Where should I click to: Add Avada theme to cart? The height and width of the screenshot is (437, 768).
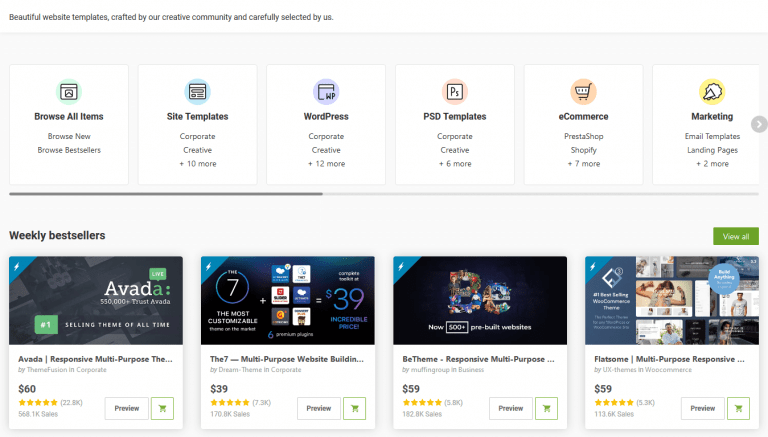tap(163, 408)
